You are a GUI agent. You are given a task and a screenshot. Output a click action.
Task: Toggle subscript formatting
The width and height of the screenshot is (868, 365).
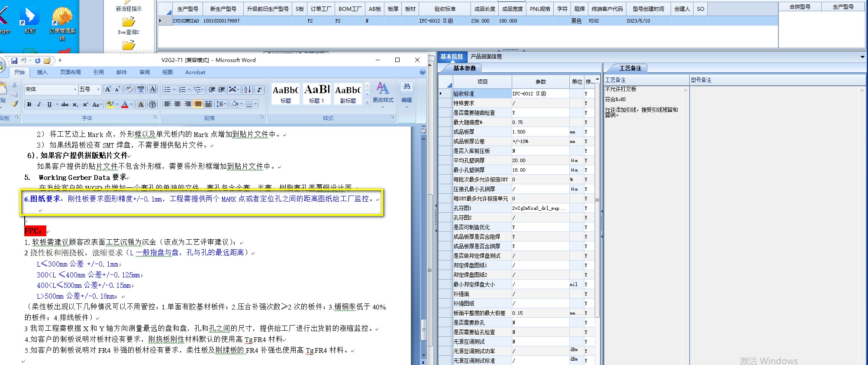click(75, 104)
